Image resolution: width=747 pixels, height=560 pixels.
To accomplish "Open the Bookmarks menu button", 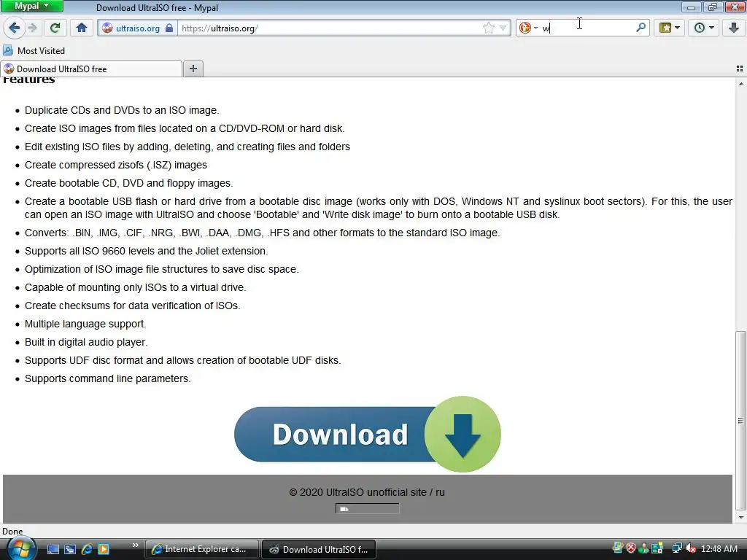I will [670, 28].
